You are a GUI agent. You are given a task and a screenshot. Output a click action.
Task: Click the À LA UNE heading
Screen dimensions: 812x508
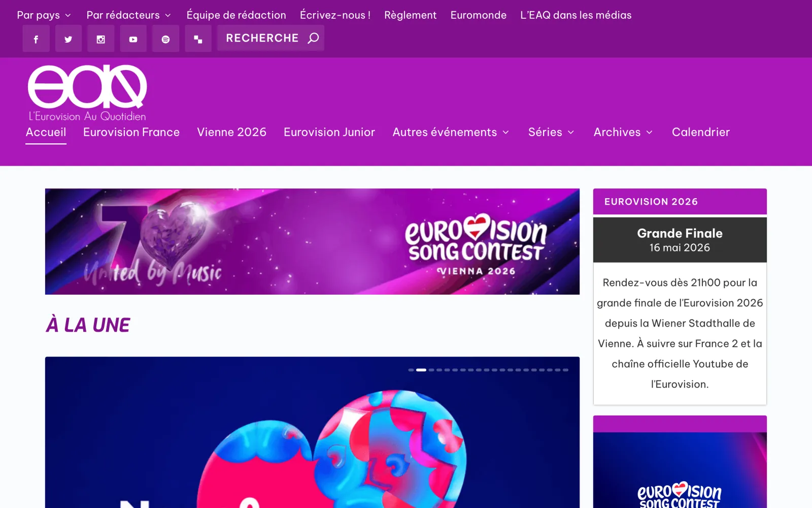88,325
